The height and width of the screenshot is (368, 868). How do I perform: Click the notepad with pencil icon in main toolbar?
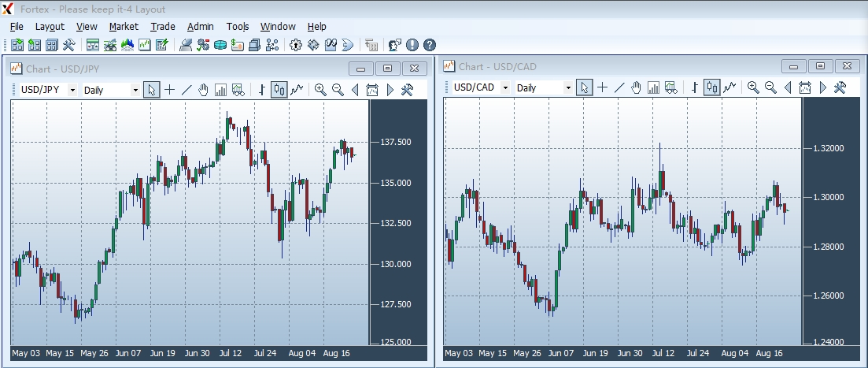pyautogui.click(x=161, y=45)
